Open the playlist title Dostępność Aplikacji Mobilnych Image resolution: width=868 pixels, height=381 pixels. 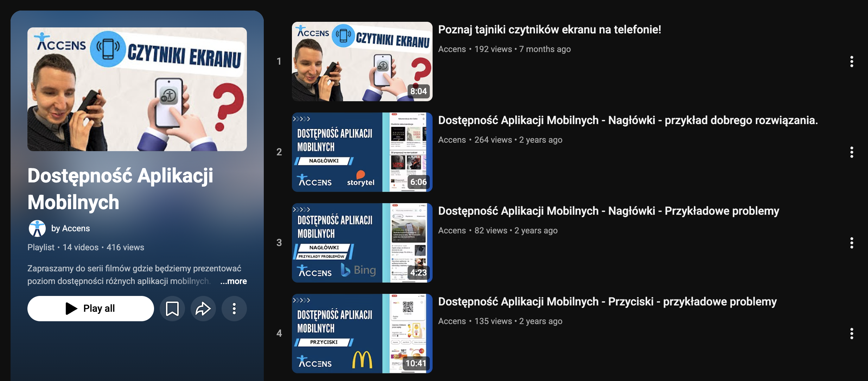(120, 188)
